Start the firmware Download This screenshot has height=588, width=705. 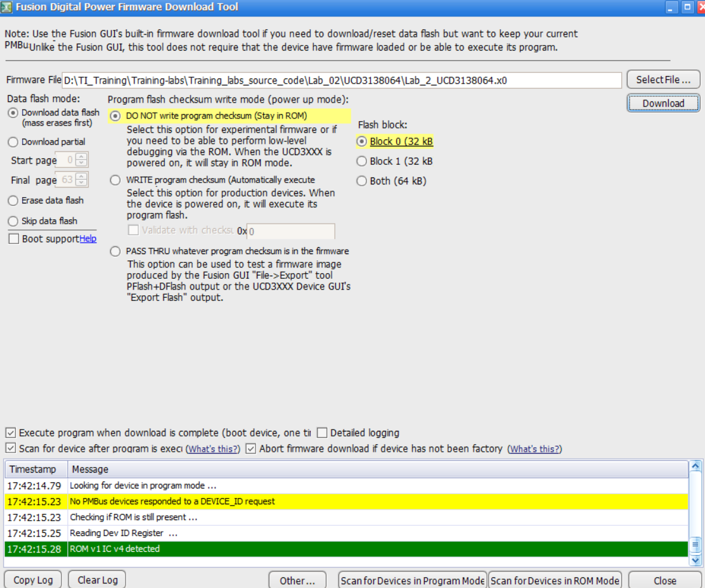663,103
